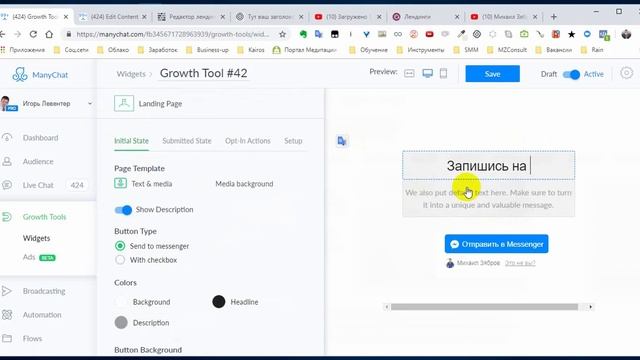Open Ads beta submenu item
This screenshot has height=360, width=640.
click(39, 257)
